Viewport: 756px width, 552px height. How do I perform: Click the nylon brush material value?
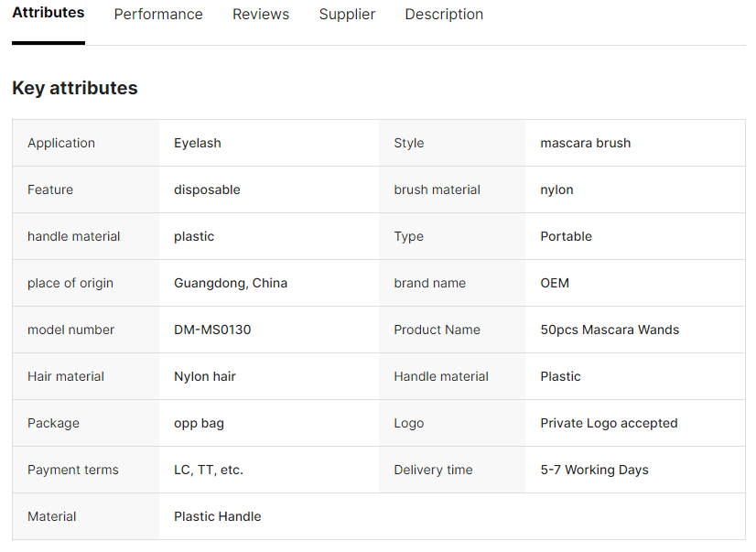(556, 189)
